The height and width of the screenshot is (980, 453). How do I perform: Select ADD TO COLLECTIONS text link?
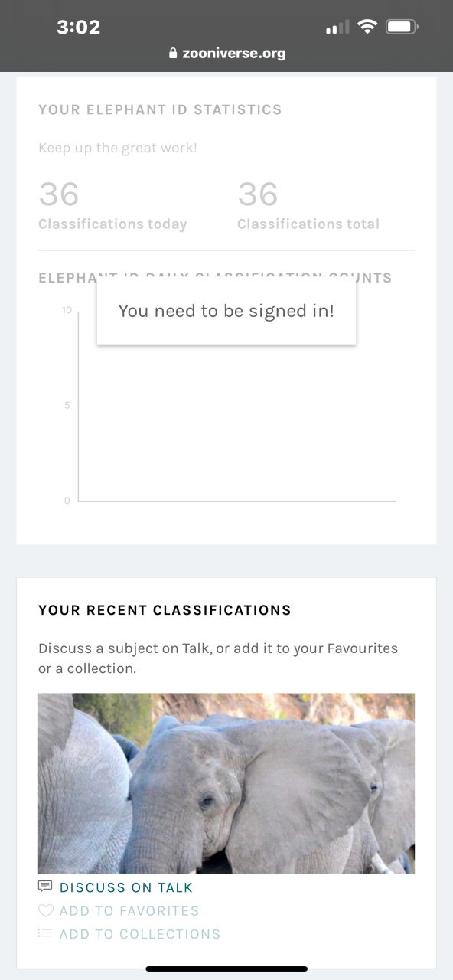click(x=140, y=933)
